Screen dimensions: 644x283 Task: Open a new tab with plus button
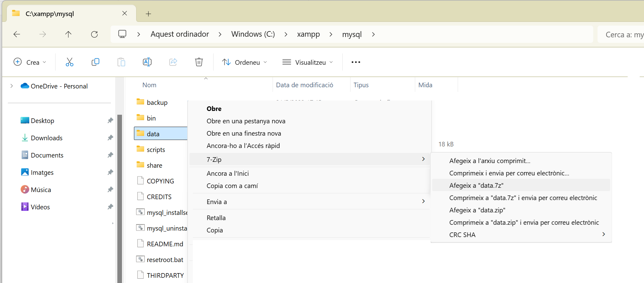tap(148, 14)
